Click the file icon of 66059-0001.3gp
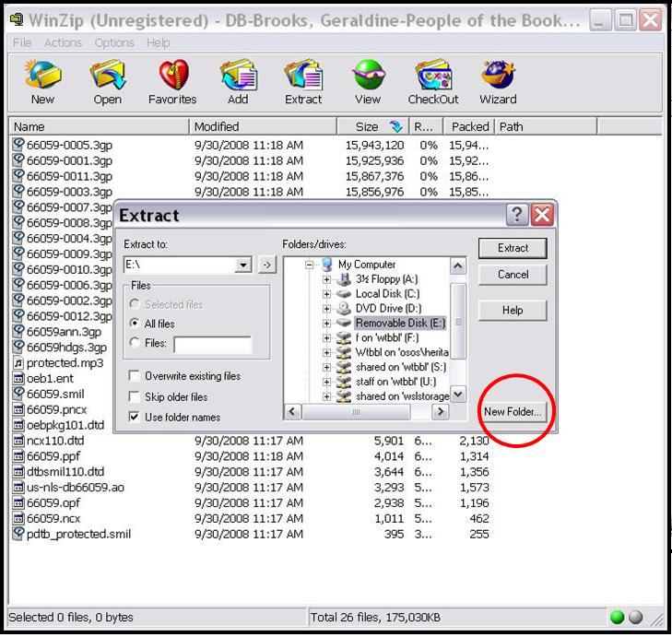 pyautogui.click(x=18, y=159)
